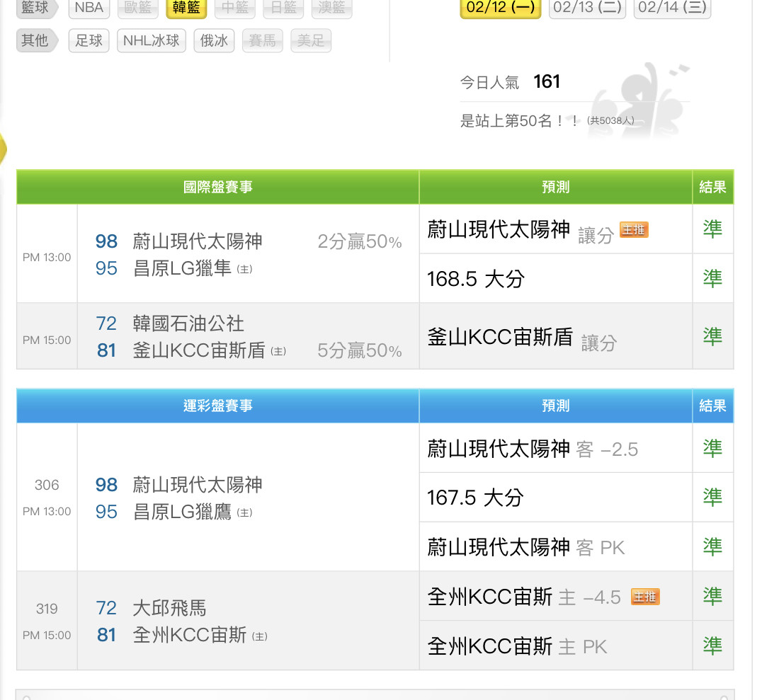Click the 國際盤賽事 table header
Screen dimensions: 762x700
point(217,187)
